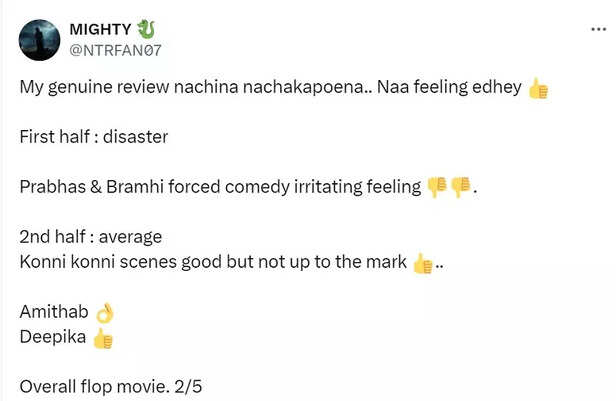This screenshot has width=616, height=401.
Task: Click the 'Amithab' text
Action: 54,314
